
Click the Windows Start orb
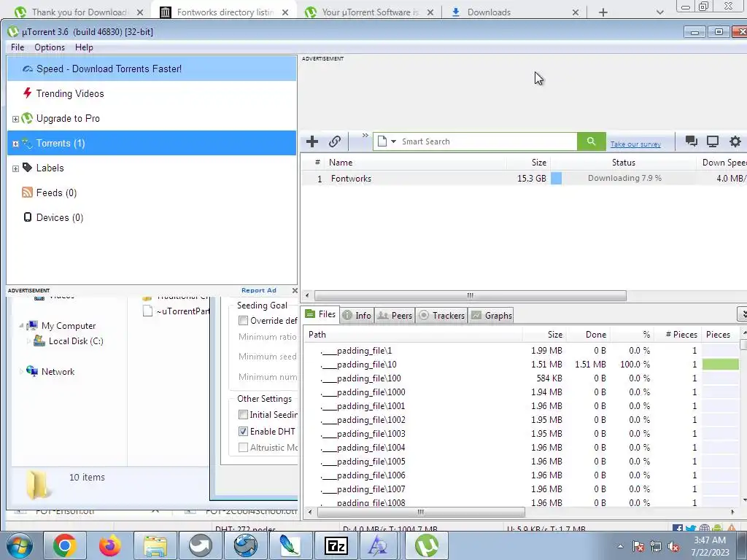[x=20, y=545]
